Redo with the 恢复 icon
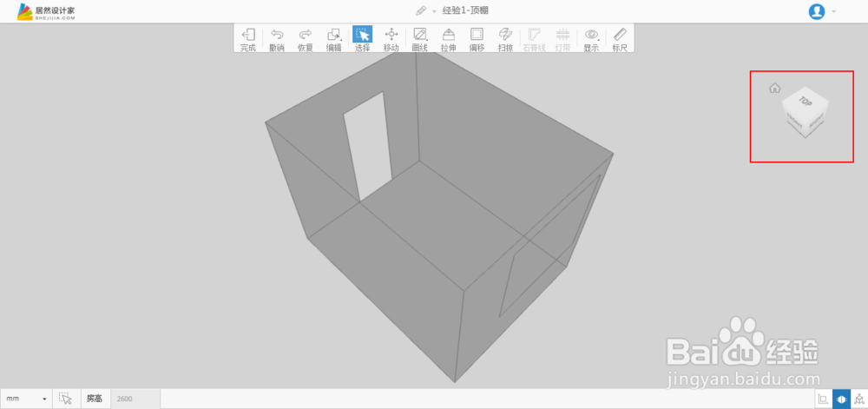Image resolution: width=868 pixels, height=409 pixels. click(306, 39)
